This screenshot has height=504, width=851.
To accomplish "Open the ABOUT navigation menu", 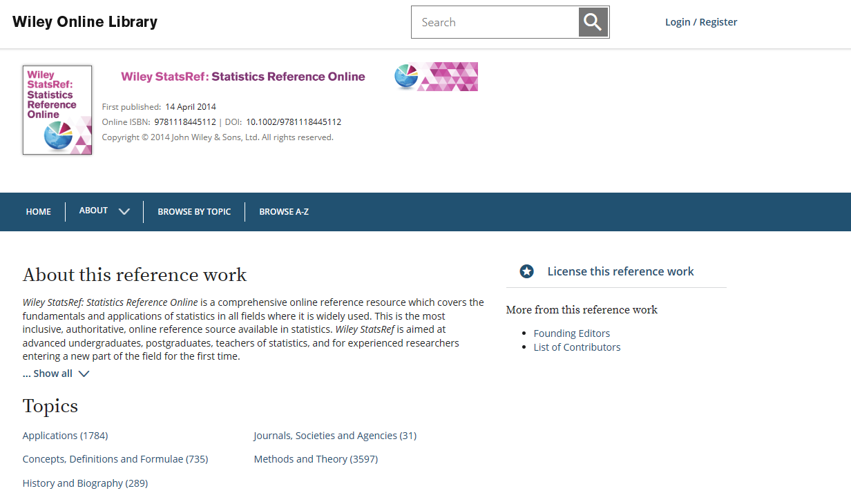I will point(93,211).
